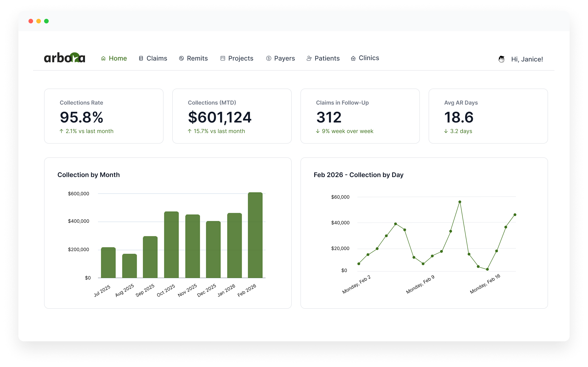Click the highest peak point on daily chart
Screen dimensions: 588x367
[x=460, y=202]
